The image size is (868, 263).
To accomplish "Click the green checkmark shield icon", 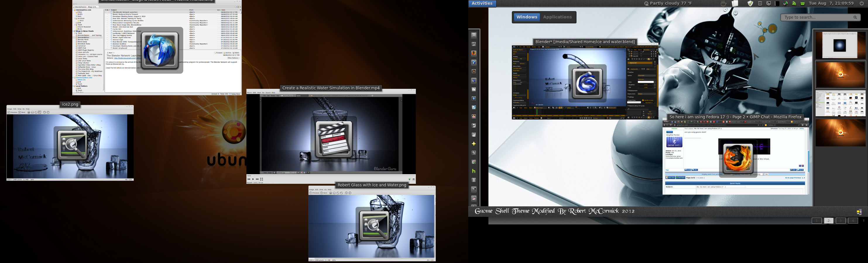I will [750, 4].
